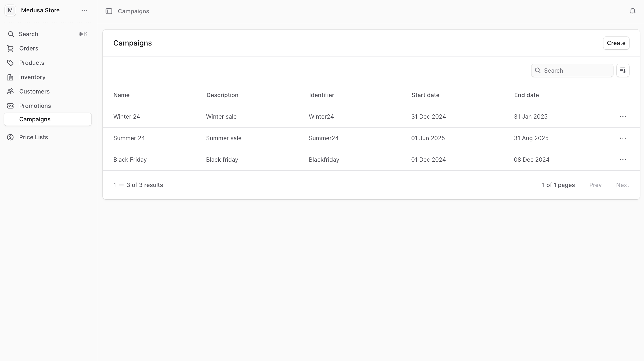Screen dimensions: 644x361
Task: Open the notifications bell
Action: (633, 11)
